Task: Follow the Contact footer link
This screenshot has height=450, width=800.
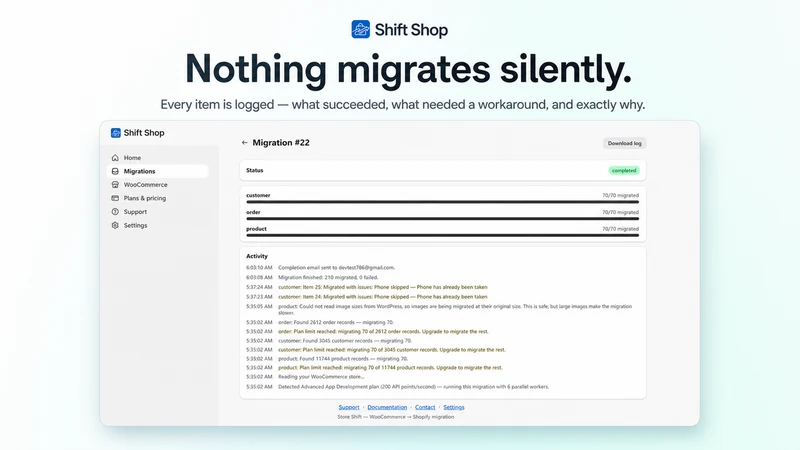Action: pyautogui.click(x=425, y=407)
